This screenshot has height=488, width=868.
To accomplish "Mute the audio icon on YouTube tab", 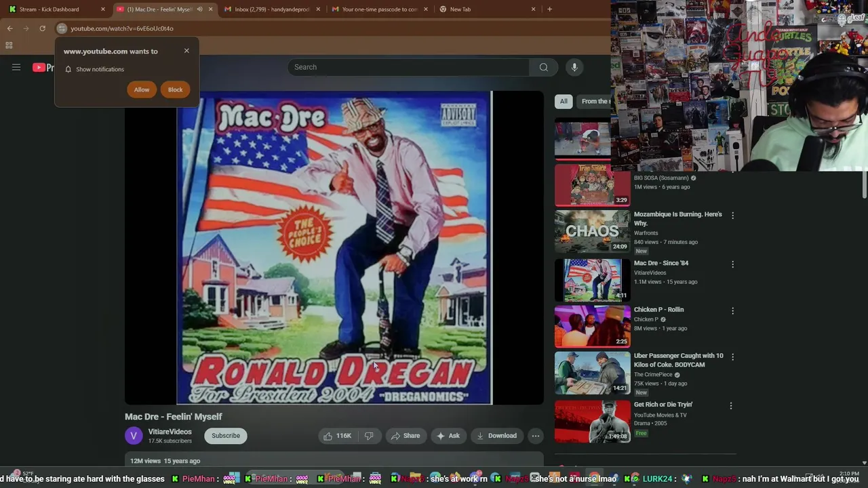I will coord(199,9).
